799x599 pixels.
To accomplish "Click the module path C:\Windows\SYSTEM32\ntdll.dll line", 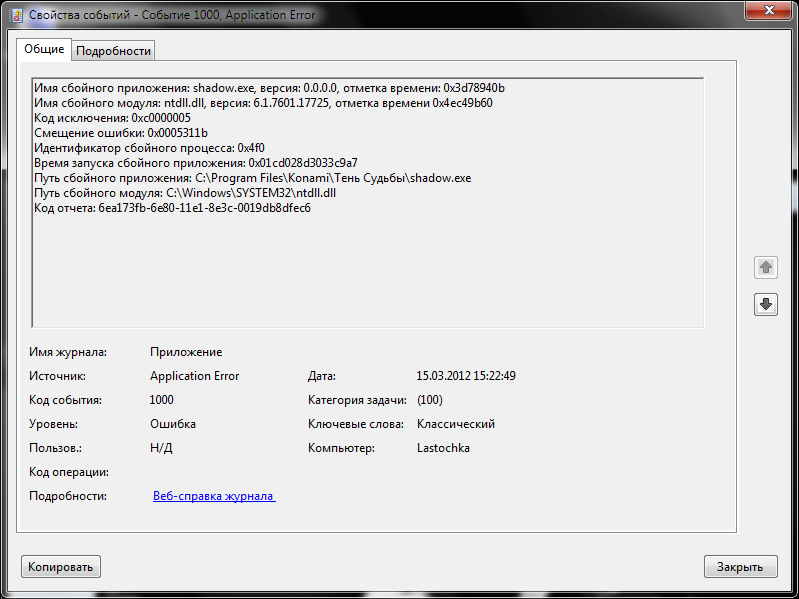I will coord(185,193).
